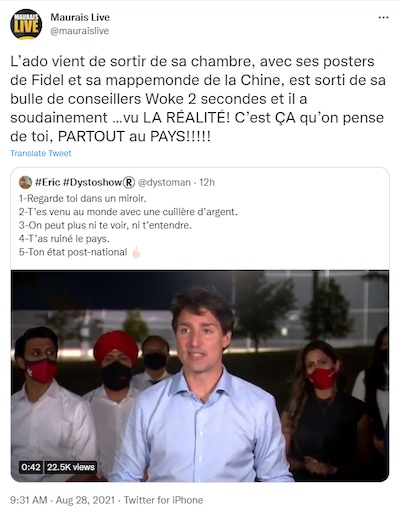400x517 pixels.
Task: Click the 12h timestamp of the quoted tweet
Action: click(207, 182)
